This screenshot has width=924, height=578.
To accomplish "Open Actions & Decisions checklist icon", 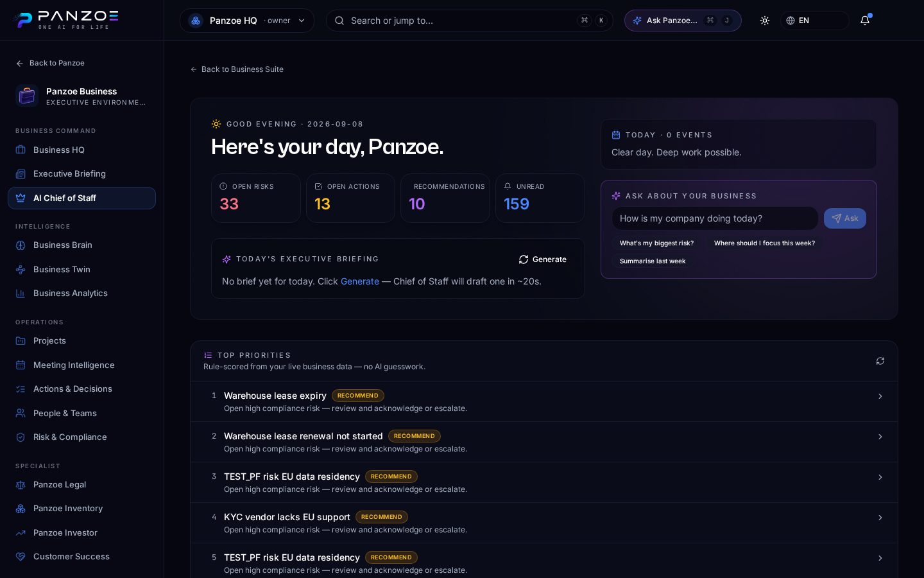I will (x=21, y=389).
